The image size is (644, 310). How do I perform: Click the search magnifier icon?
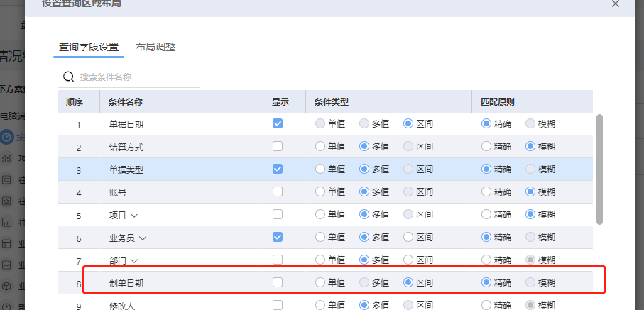tap(69, 77)
